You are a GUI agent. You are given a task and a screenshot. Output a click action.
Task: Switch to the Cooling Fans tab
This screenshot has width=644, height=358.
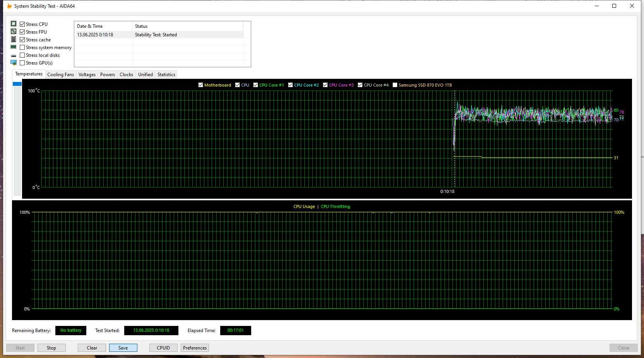(x=60, y=75)
